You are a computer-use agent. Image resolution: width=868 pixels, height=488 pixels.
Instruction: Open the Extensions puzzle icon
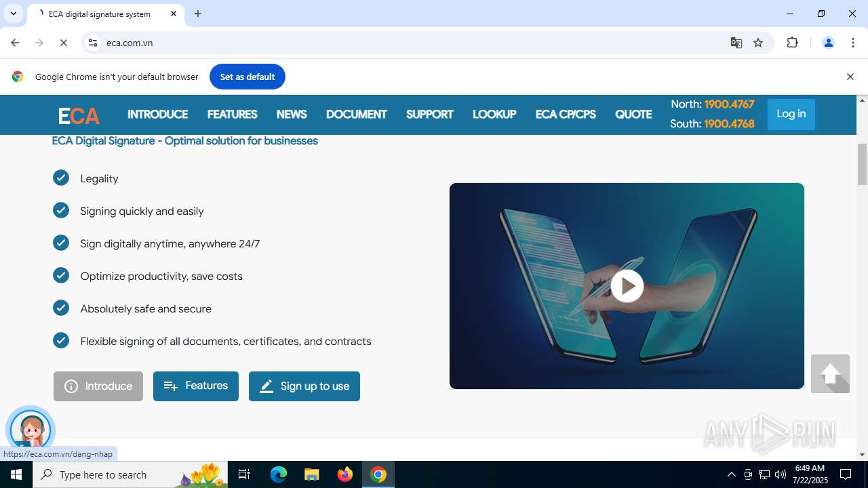[793, 43]
